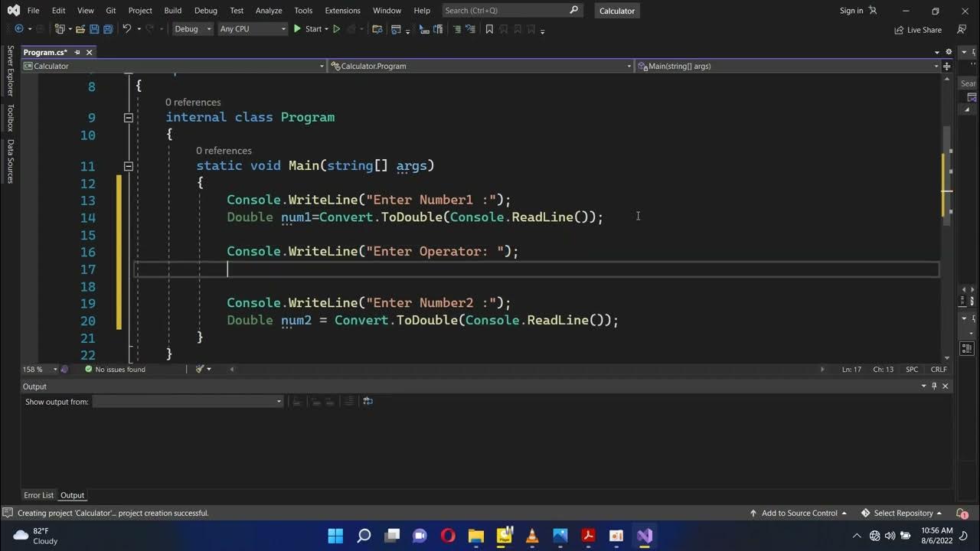Open the Any CPU platform dropdown

[252, 29]
